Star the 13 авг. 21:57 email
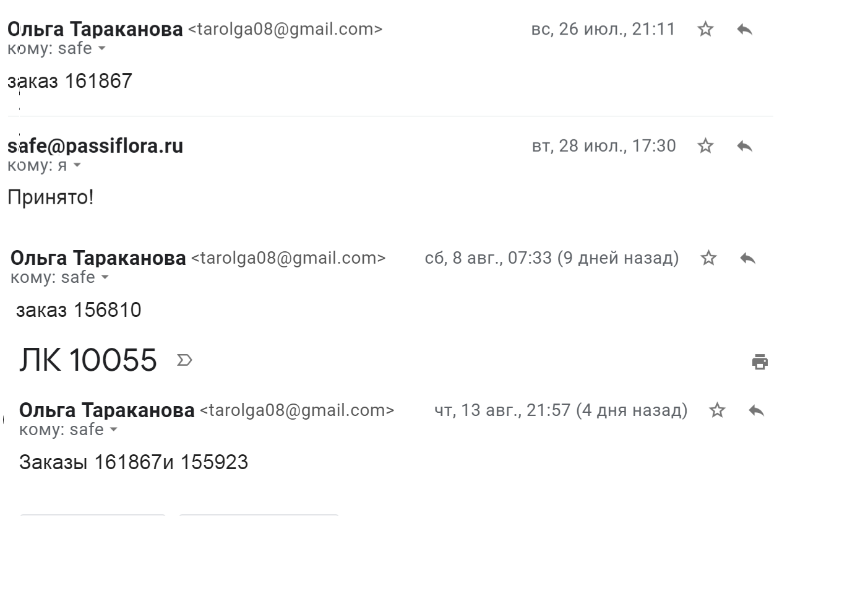Image resolution: width=868 pixels, height=614 pixels. [x=717, y=410]
